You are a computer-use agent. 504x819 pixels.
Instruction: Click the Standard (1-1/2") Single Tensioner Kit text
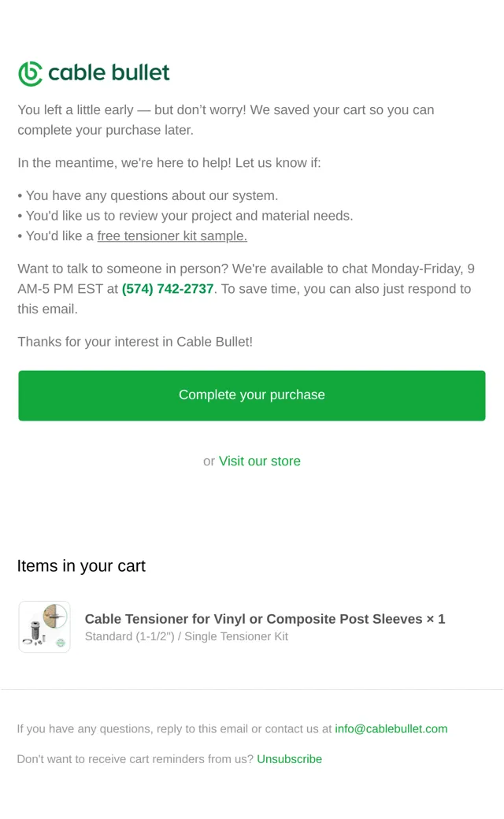pyautogui.click(x=187, y=636)
